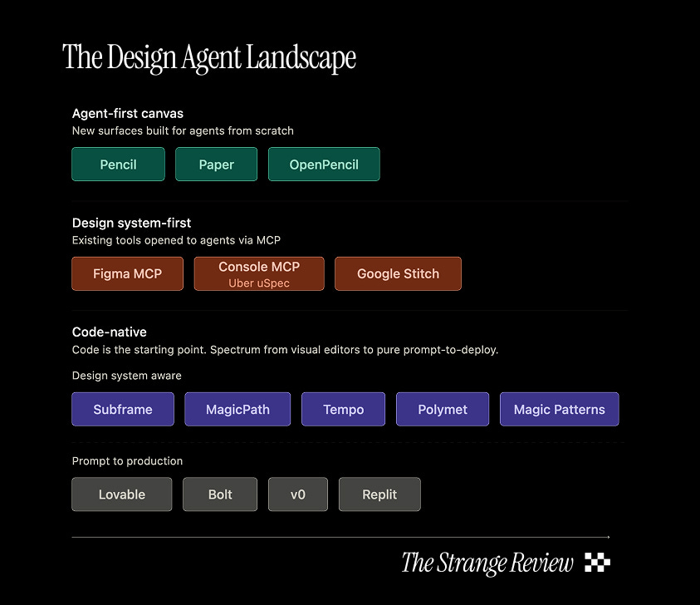Open the OpenPencil chip
This screenshot has height=605, width=700.
pos(324,164)
